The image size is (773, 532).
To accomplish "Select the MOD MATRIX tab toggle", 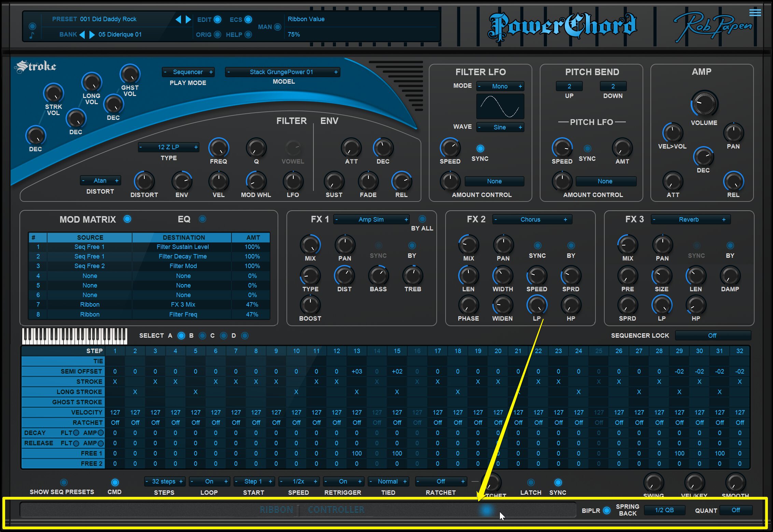I will [x=127, y=219].
